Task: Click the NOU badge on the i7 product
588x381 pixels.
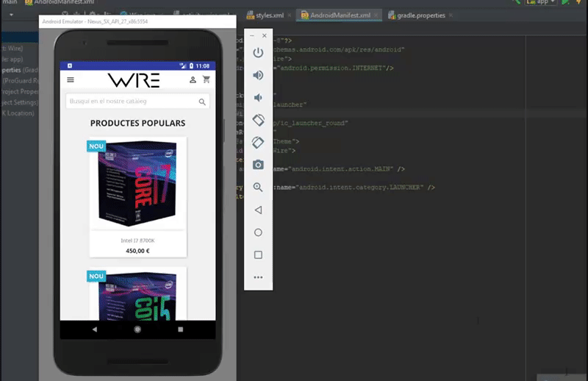Action: 96,146
